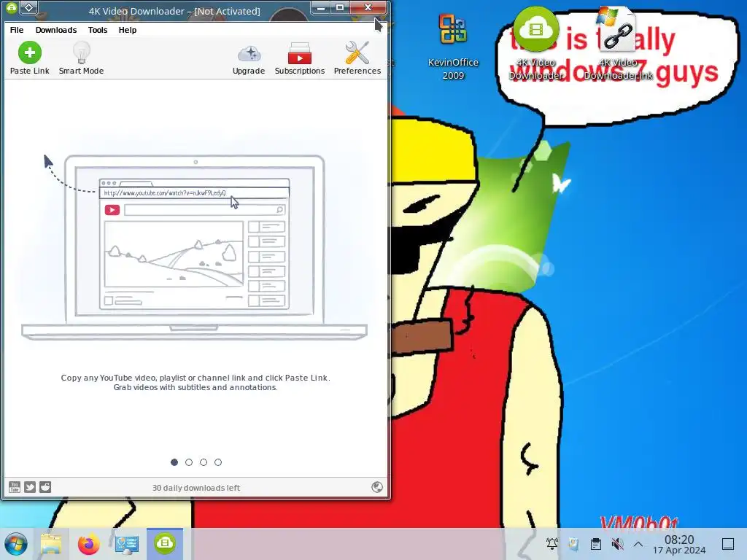Click the diamond pin button in title bar
This screenshot has width=747, height=560.
[29, 7]
